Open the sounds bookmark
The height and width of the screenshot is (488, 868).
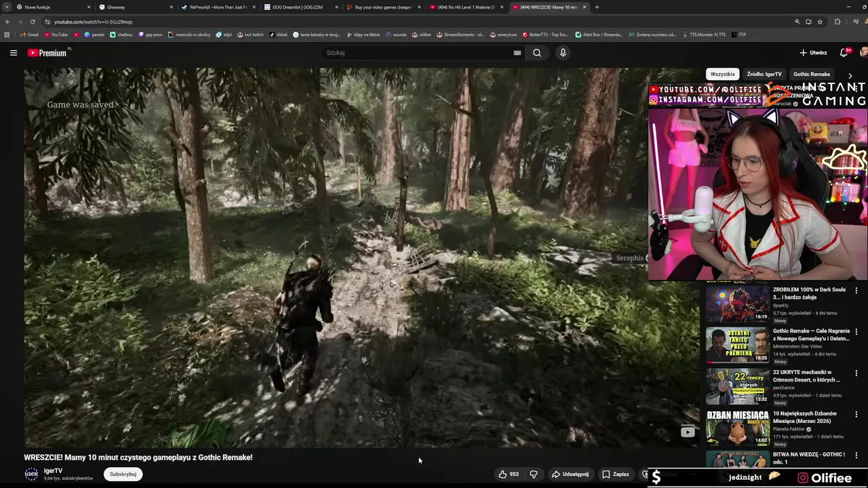(396, 35)
